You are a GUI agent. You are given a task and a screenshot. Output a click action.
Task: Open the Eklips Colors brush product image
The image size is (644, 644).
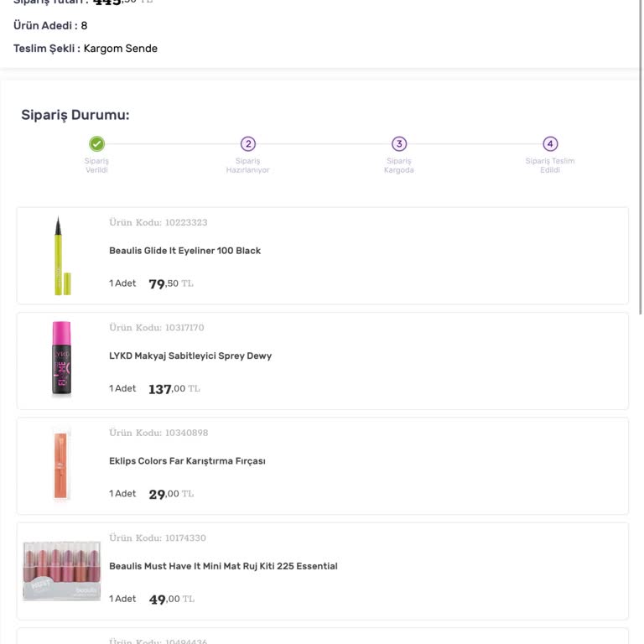61,465
